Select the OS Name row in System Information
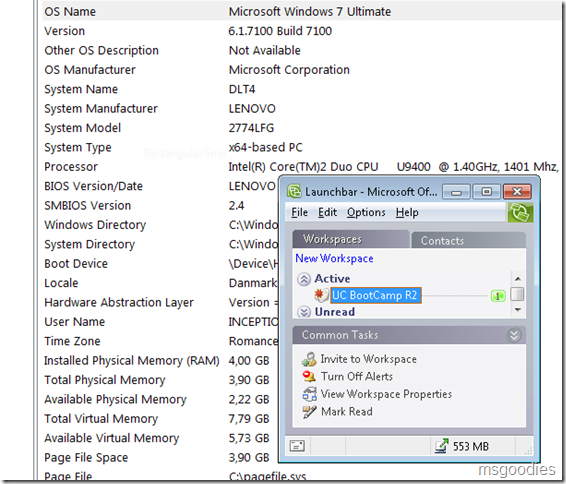Viewport: 566px width, 484px height. tap(301, 12)
